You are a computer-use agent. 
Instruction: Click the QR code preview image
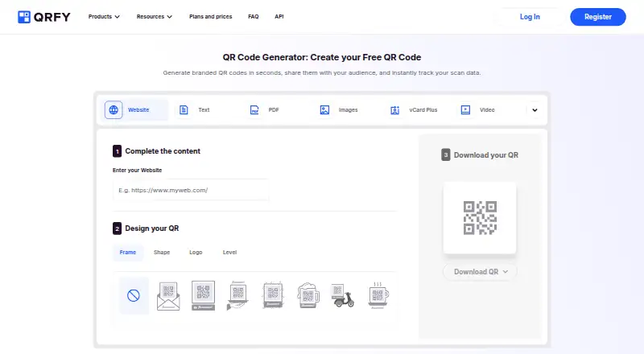(480, 218)
